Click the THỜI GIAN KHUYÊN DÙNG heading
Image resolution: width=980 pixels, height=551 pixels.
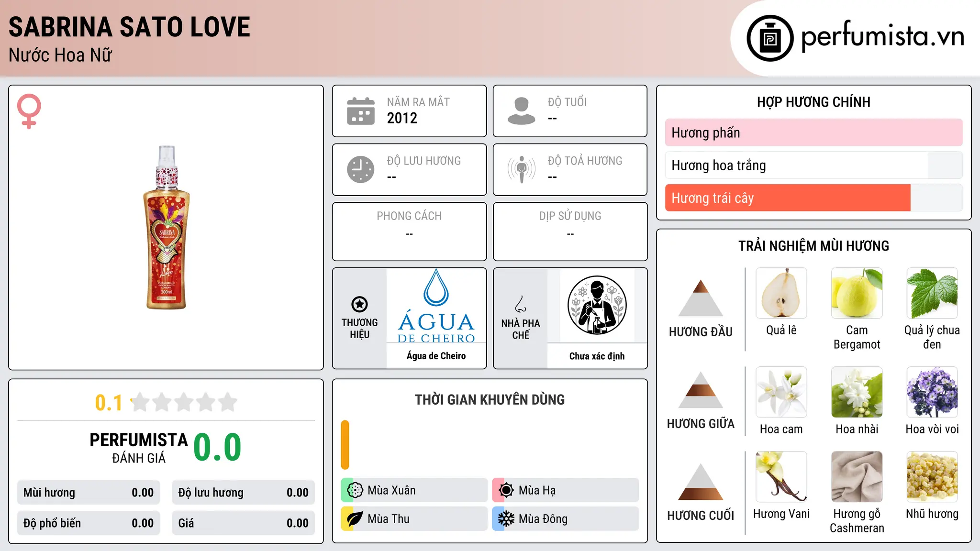[490, 399]
